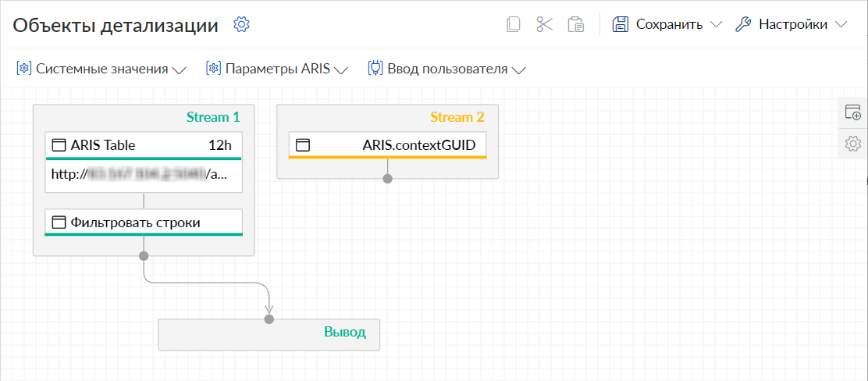
Task: Select the Фильтровать строки operator
Action: [x=144, y=223]
